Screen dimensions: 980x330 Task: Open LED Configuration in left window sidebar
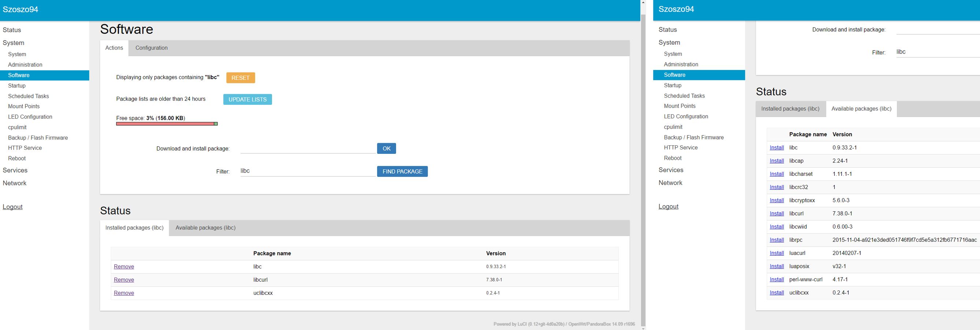point(30,117)
